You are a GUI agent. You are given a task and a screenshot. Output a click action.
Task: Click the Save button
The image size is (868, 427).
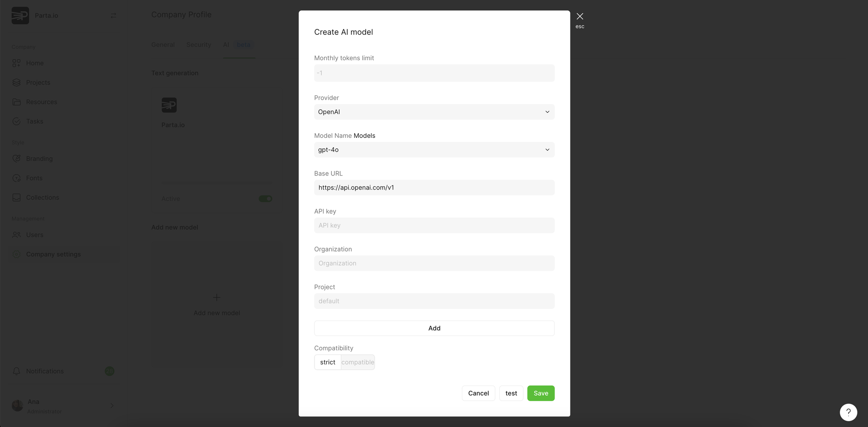[x=541, y=394]
